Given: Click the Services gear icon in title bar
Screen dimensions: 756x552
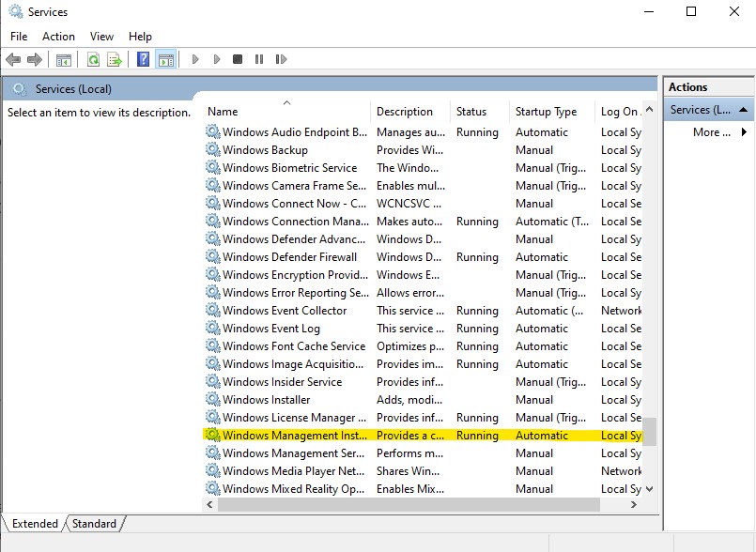Looking at the screenshot, I should click(16, 11).
